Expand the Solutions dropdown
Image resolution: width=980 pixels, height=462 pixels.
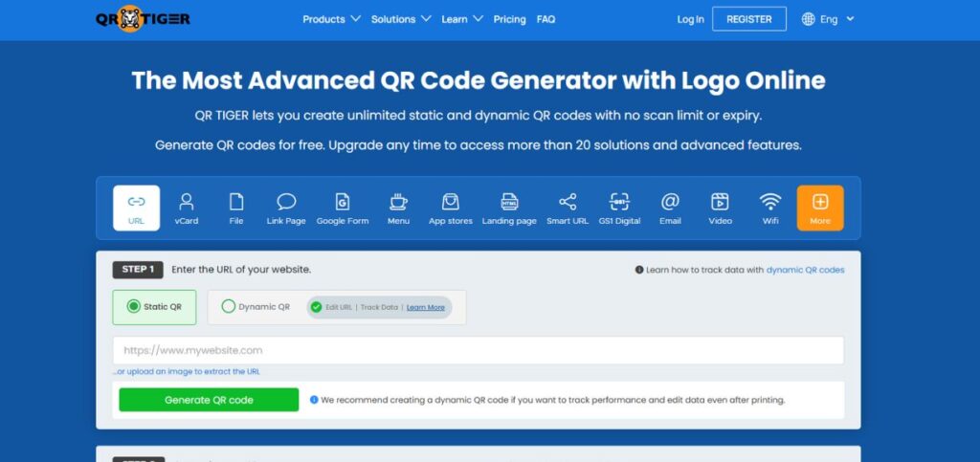[x=401, y=19]
